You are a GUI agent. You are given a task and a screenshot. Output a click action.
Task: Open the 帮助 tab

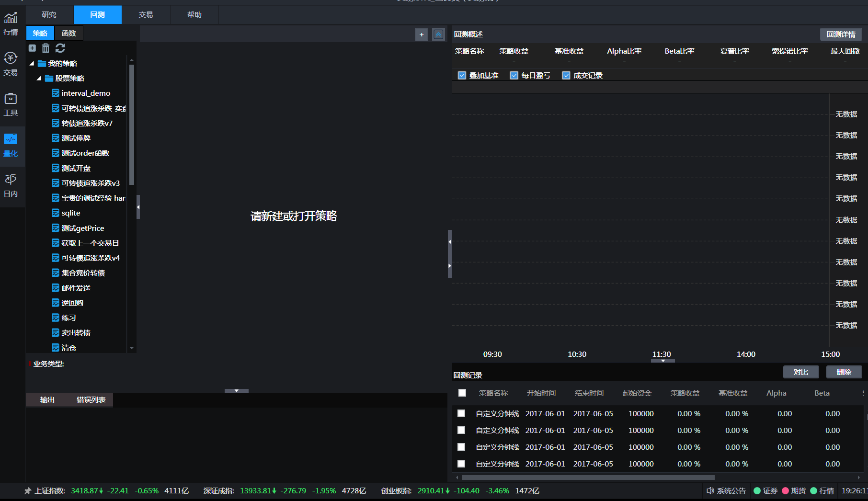(194, 15)
